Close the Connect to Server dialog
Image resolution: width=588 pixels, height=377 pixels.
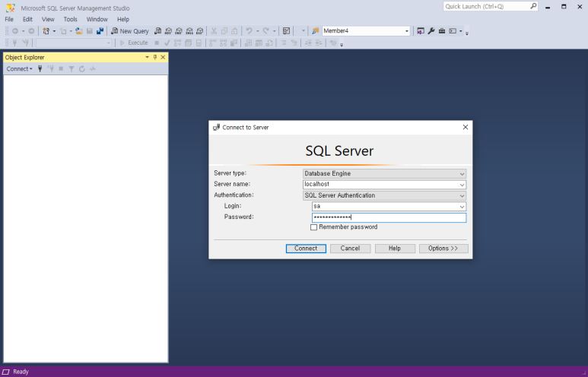466,127
